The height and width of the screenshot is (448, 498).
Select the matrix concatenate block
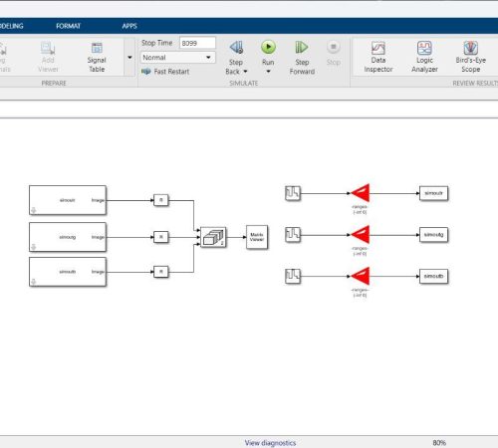(213, 237)
